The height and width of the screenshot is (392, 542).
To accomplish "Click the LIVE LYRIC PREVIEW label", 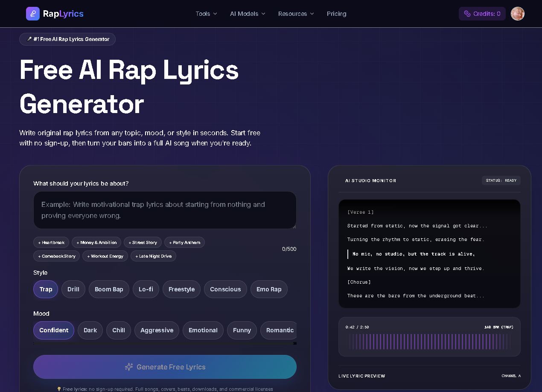I will 361,376.
